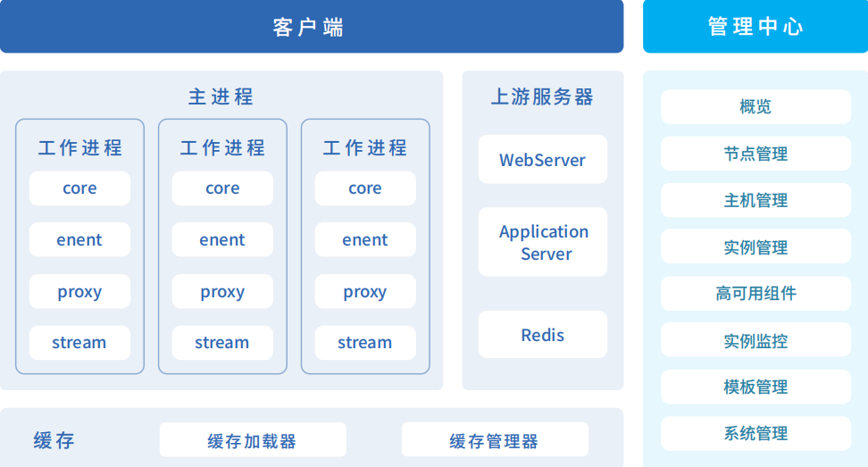
Task: Click stream in the rightmost 工作进程
Action: coord(364,343)
